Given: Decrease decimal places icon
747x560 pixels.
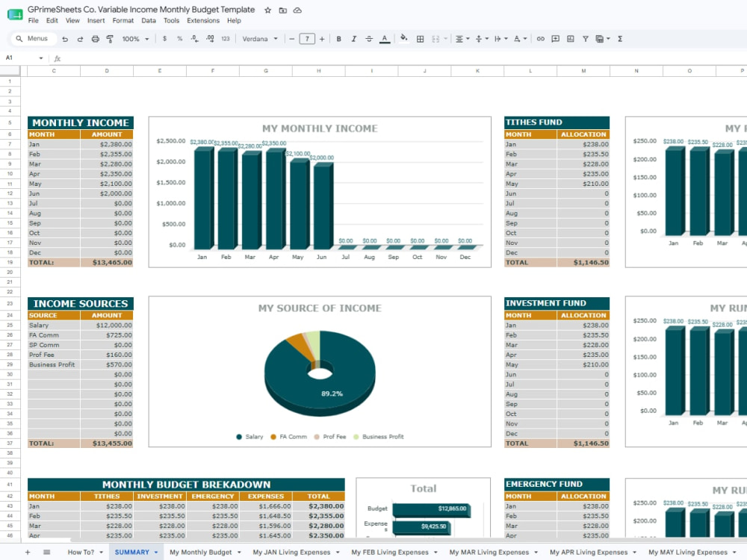Looking at the screenshot, I should [194, 39].
